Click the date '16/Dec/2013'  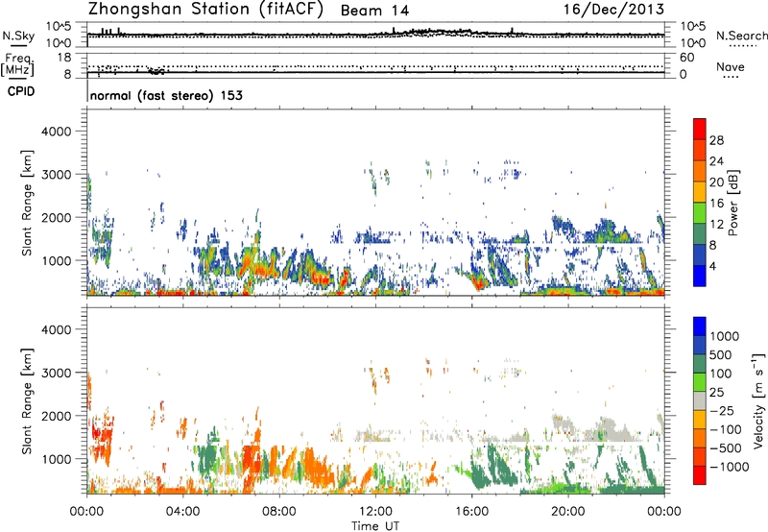[614, 9]
